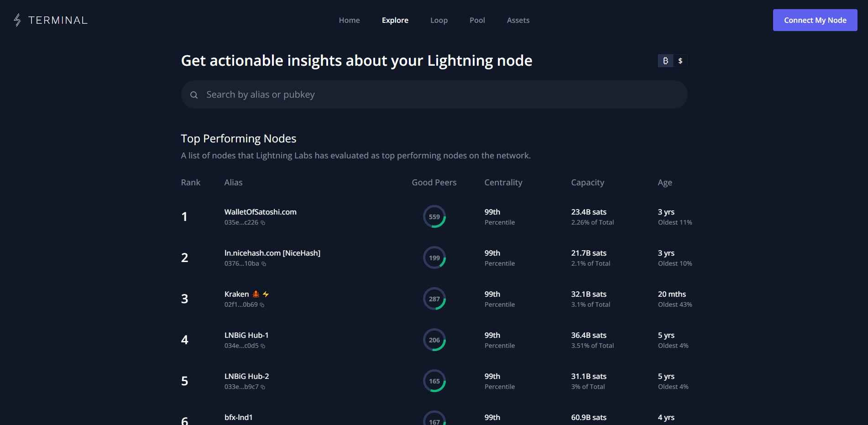The height and width of the screenshot is (425, 868).
Task: Click the 559 good peers ring
Action: [x=434, y=217]
